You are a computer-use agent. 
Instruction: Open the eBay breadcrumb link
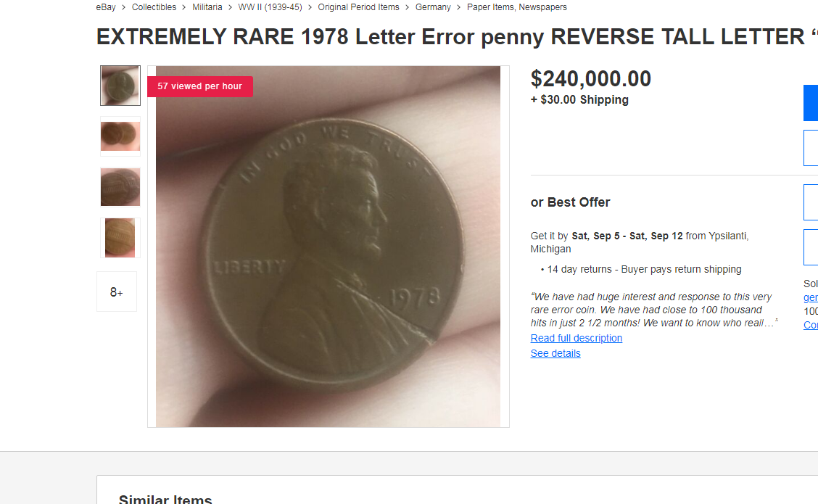pyautogui.click(x=106, y=7)
